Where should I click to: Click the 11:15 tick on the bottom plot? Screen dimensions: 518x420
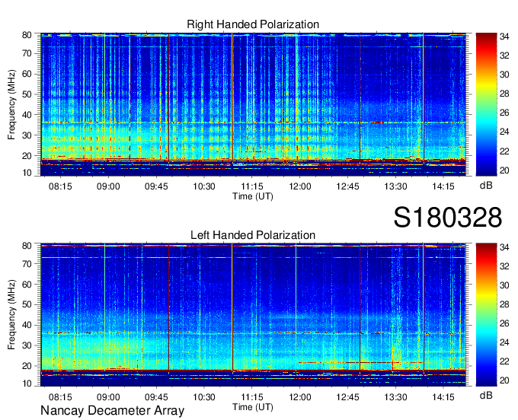click(x=251, y=397)
